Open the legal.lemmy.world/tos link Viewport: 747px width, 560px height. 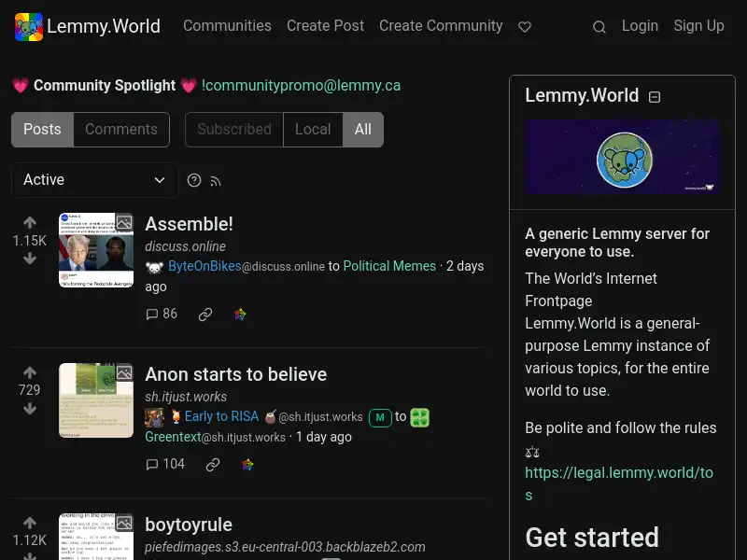pyautogui.click(x=619, y=483)
